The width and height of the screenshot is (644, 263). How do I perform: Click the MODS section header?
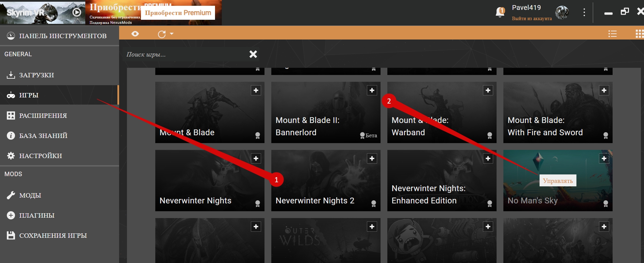coord(13,174)
